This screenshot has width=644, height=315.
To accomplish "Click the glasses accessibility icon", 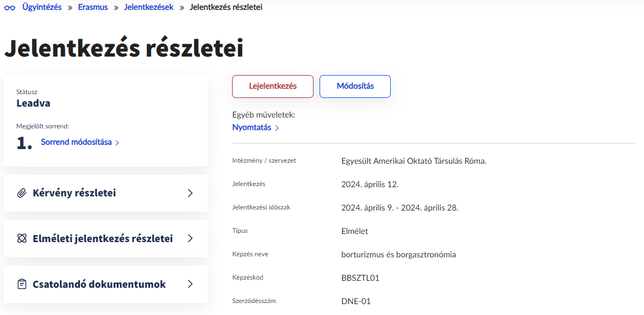I will point(10,8).
